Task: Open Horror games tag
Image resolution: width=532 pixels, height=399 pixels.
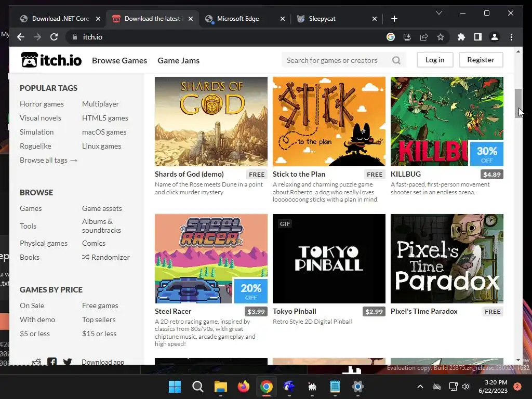Action: [x=42, y=104]
